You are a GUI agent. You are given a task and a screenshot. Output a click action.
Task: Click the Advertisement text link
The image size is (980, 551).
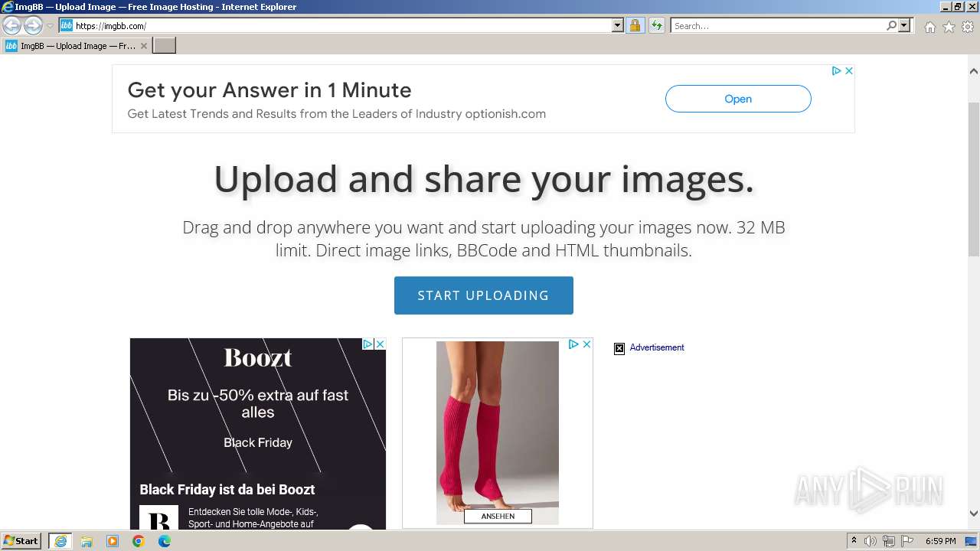point(657,347)
